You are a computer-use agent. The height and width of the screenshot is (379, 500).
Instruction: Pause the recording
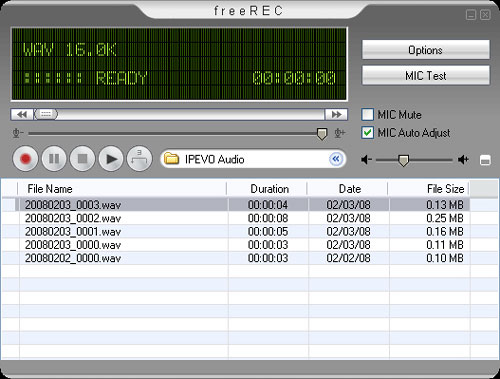click(54, 159)
